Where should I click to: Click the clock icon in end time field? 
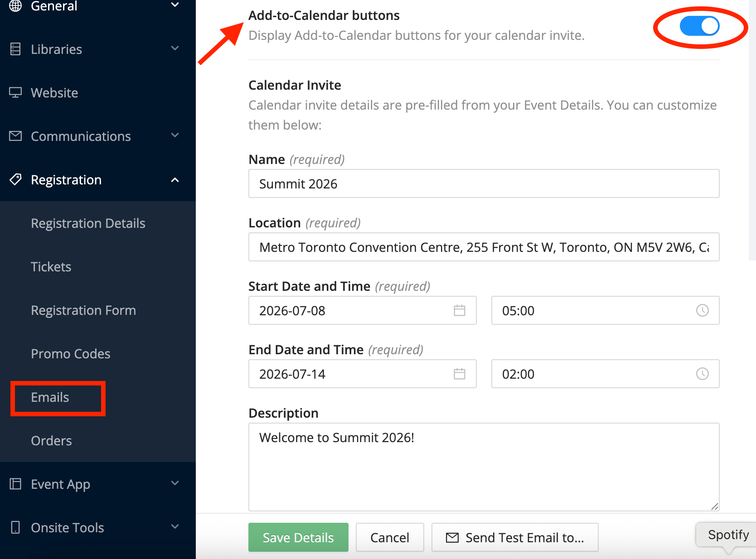702,374
